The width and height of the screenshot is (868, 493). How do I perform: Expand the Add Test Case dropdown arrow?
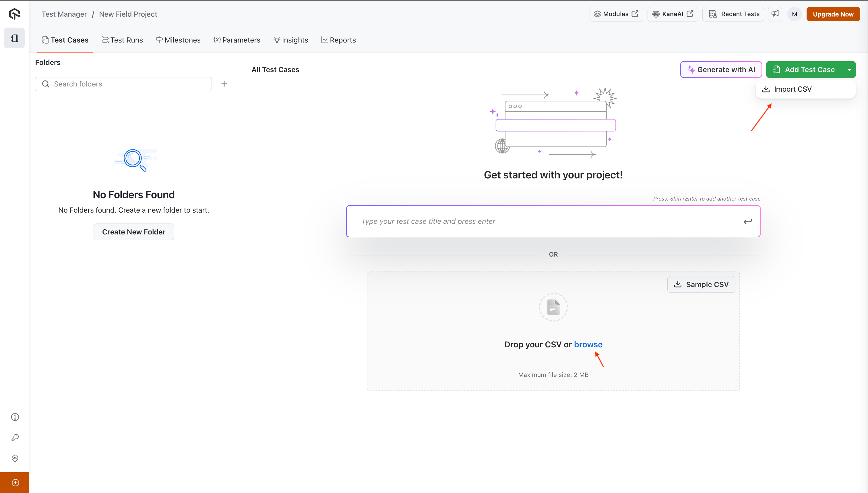[x=849, y=70]
